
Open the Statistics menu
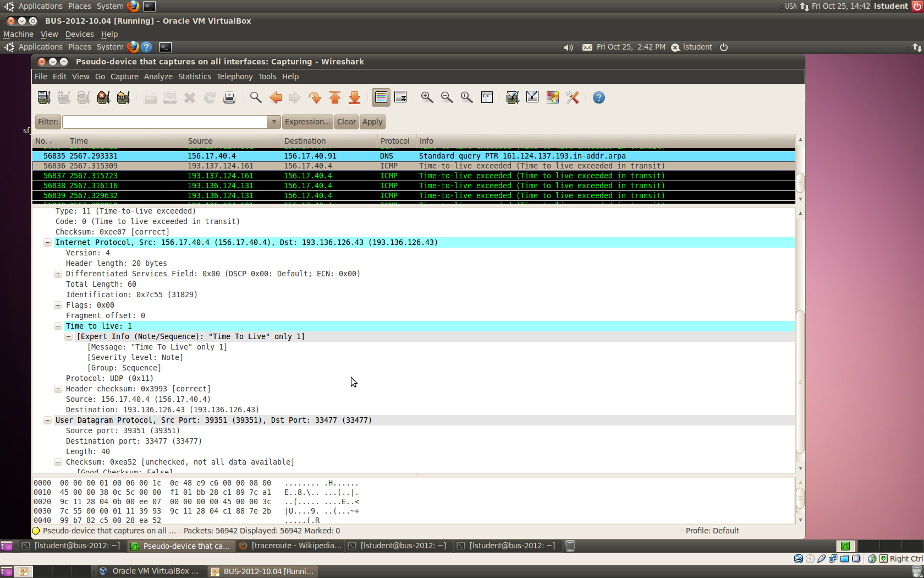point(194,77)
